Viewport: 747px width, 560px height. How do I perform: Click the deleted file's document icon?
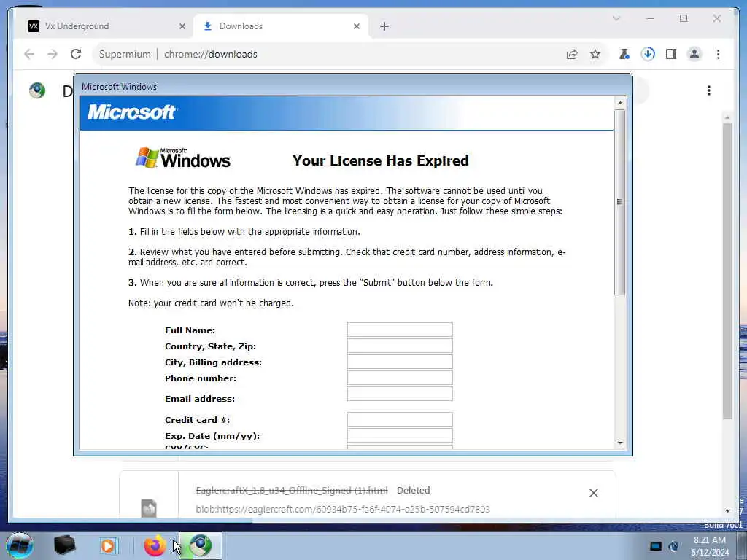click(149, 508)
